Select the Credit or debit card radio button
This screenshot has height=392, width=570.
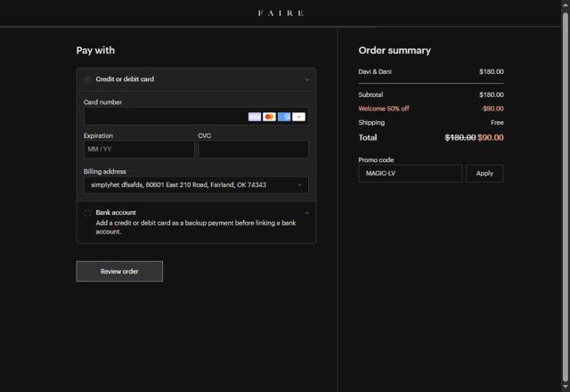(x=87, y=79)
